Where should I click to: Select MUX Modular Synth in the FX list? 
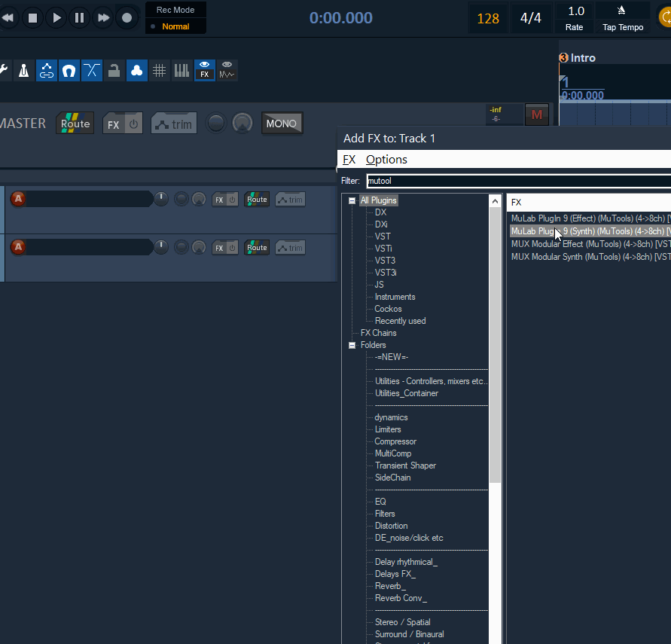[x=590, y=257]
